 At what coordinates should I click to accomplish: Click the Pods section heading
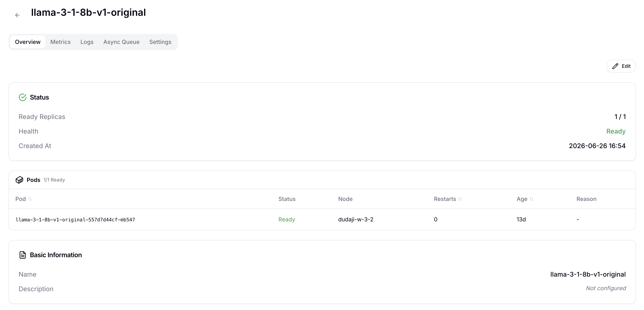(34, 180)
